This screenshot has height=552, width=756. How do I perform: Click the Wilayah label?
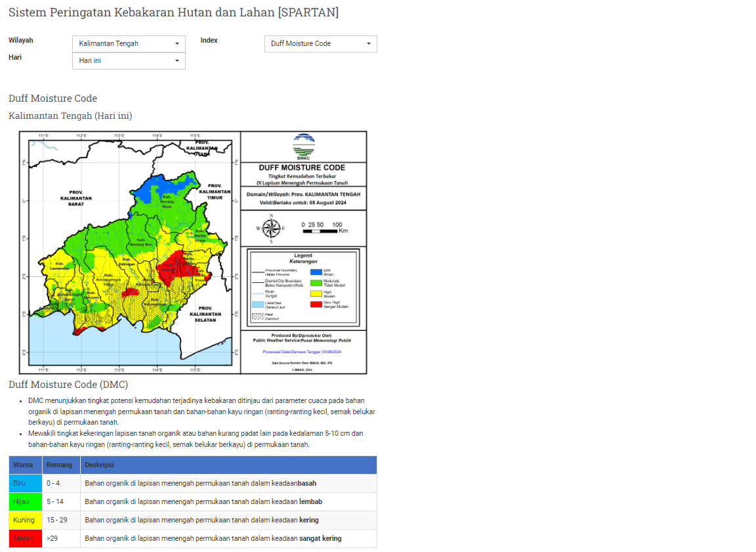pyautogui.click(x=21, y=41)
